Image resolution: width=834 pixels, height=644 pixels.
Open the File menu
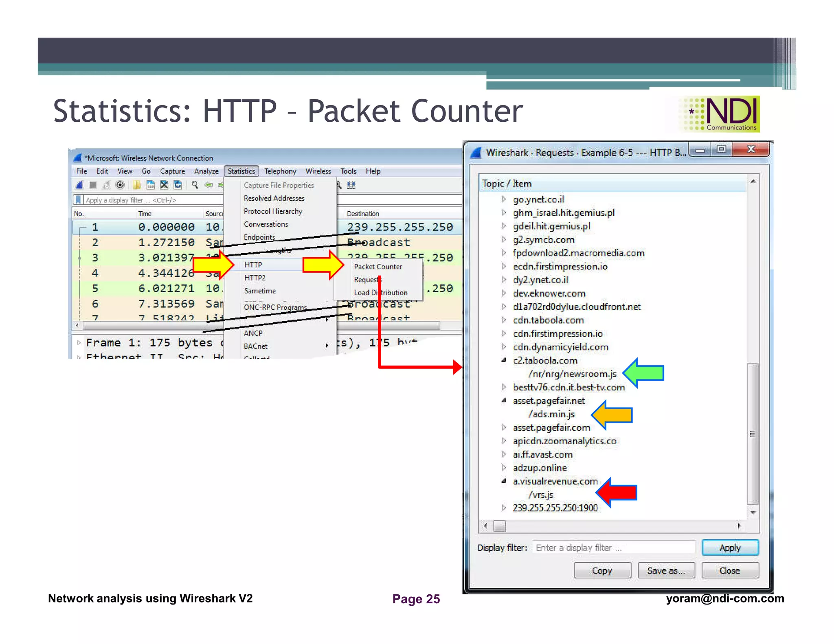tap(81, 171)
